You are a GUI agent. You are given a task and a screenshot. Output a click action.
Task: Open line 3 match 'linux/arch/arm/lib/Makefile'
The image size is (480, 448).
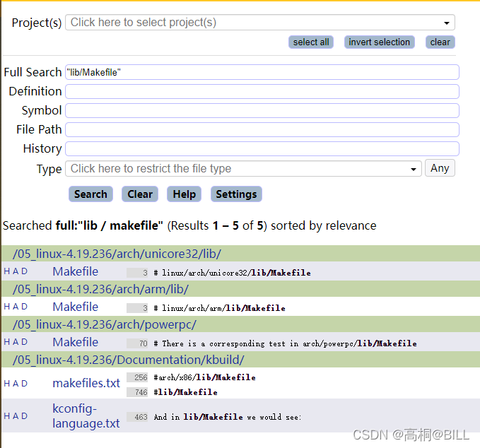click(206, 308)
